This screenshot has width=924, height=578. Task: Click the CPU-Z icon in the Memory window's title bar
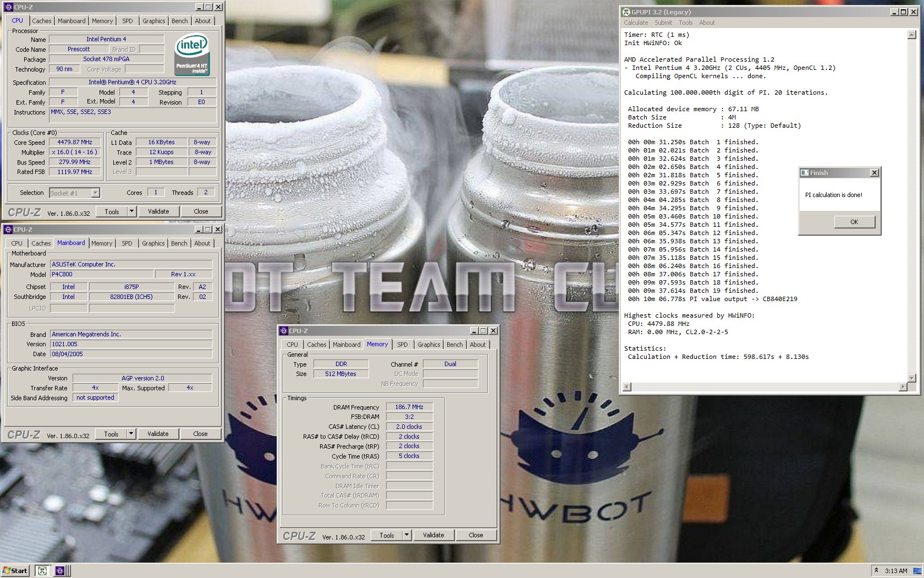(x=284, y=331)
